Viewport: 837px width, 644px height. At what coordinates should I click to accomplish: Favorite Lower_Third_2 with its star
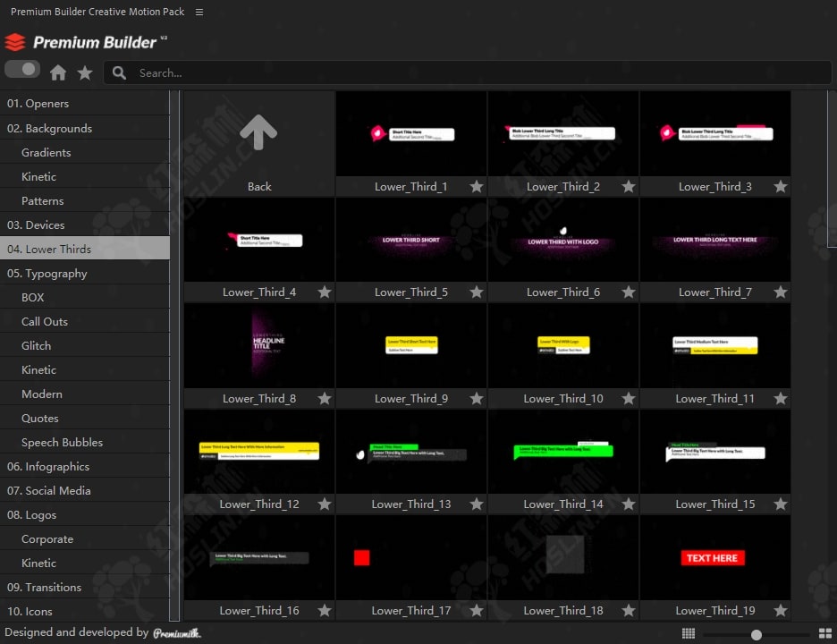(629, 186)
